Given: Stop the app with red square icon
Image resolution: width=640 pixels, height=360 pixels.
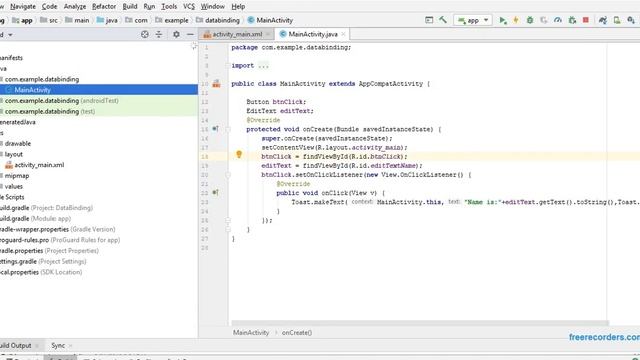Looking at the screenshot, I should (x=586, y=20).
